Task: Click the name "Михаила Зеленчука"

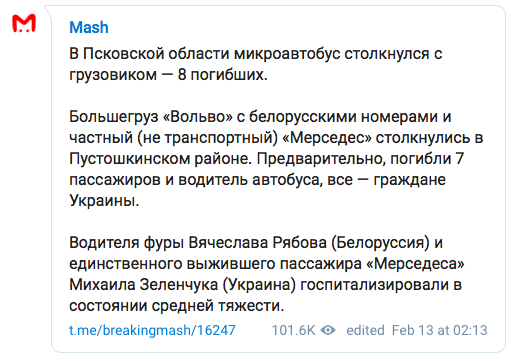Action: (144, 285)
